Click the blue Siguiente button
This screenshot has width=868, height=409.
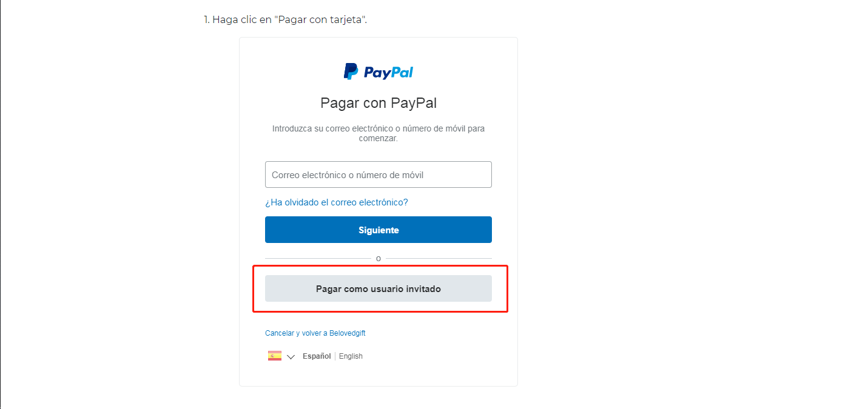pyautogui.click(x=378, y=230)
